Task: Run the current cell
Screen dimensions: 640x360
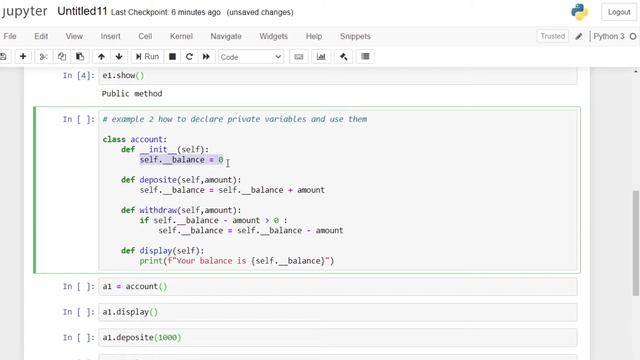Action: point(147,57)
